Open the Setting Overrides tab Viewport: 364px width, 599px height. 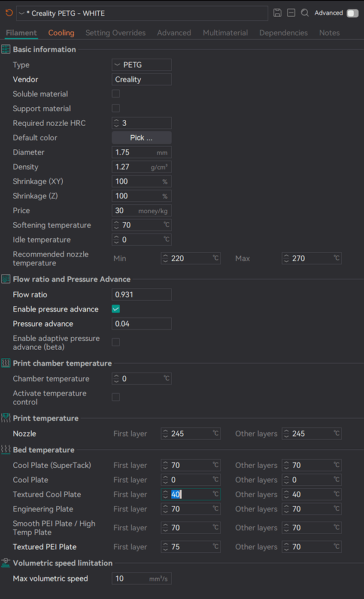(x=116, y=33)
